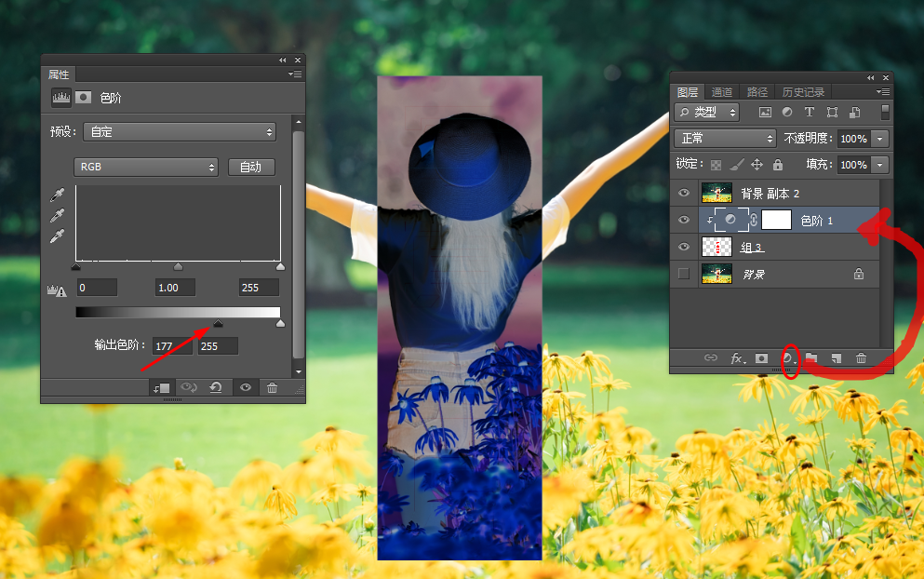Add a layer mask

[x=761, y=357]
